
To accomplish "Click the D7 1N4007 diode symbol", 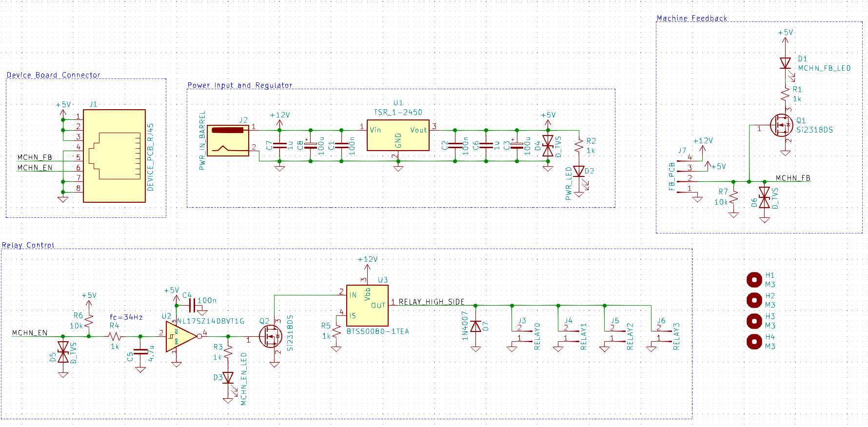I will (475, 327).
